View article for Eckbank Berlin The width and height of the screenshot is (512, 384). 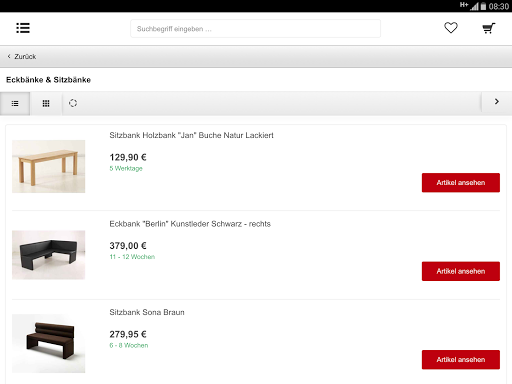point(461,271)
